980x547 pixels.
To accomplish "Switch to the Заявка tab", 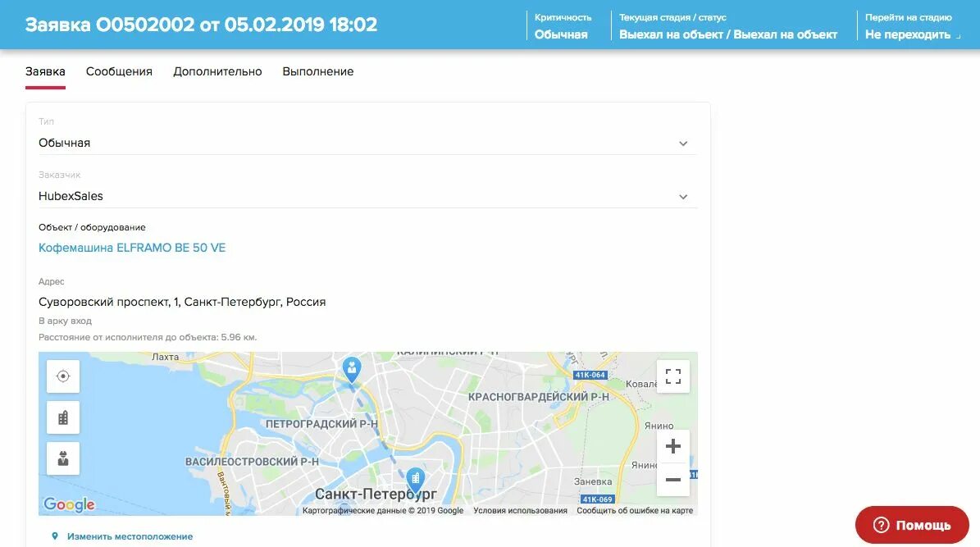I will pos(45,72).
